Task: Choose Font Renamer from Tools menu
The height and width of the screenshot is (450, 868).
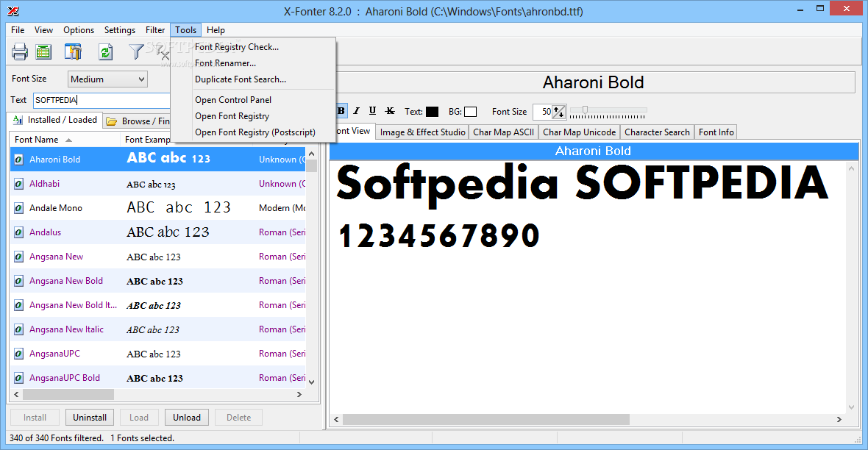Action: coord(252,63)
